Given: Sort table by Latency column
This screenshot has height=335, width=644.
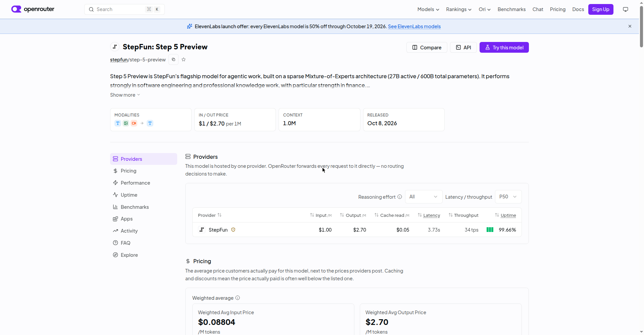Looking at the screenshot, I should (429, 215).
